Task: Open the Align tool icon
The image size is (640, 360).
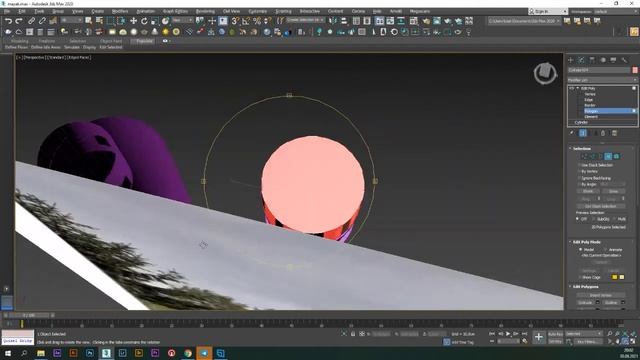Action: point(344,21)
